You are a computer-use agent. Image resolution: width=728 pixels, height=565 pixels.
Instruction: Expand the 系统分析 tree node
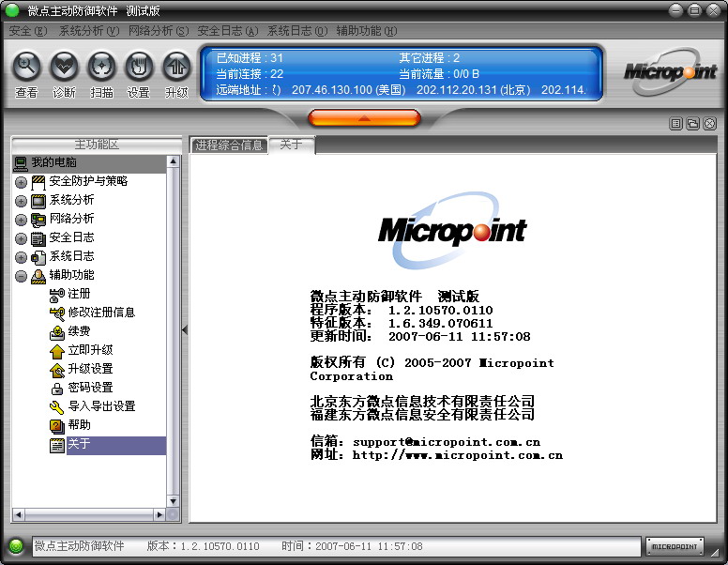point(21,201)
